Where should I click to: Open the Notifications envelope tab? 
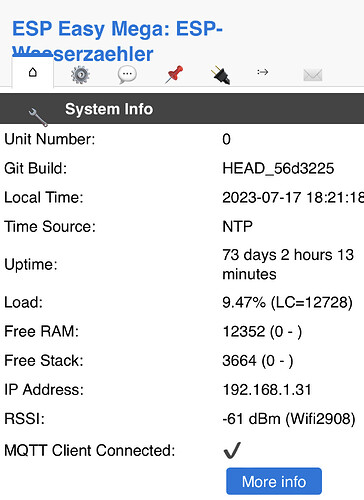tap(313, 75)
